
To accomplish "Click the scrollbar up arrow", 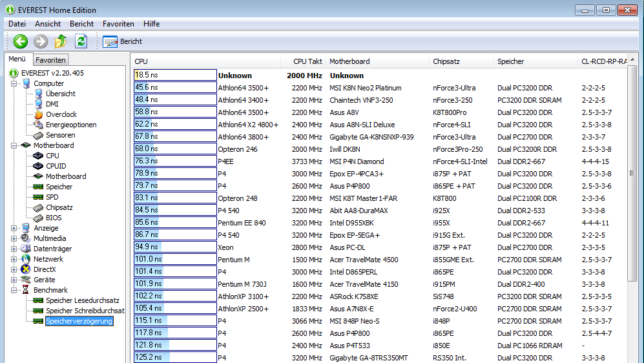I will [x=632, y=59].
